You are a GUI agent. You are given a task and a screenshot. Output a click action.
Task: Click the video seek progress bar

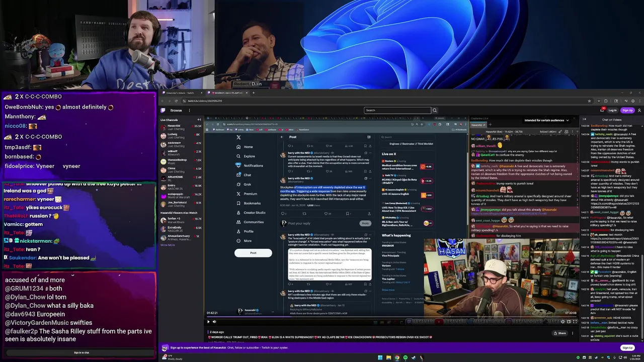click(392, 317)
